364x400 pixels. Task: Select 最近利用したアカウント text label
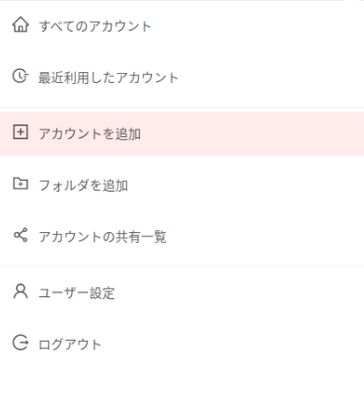[x=108, y=78]
